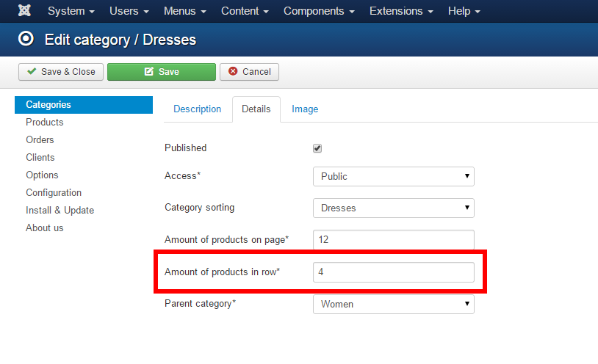Open Install & Update in the sidebar
This screenshot has width=598, height=364.
click(x=60, y=211)
